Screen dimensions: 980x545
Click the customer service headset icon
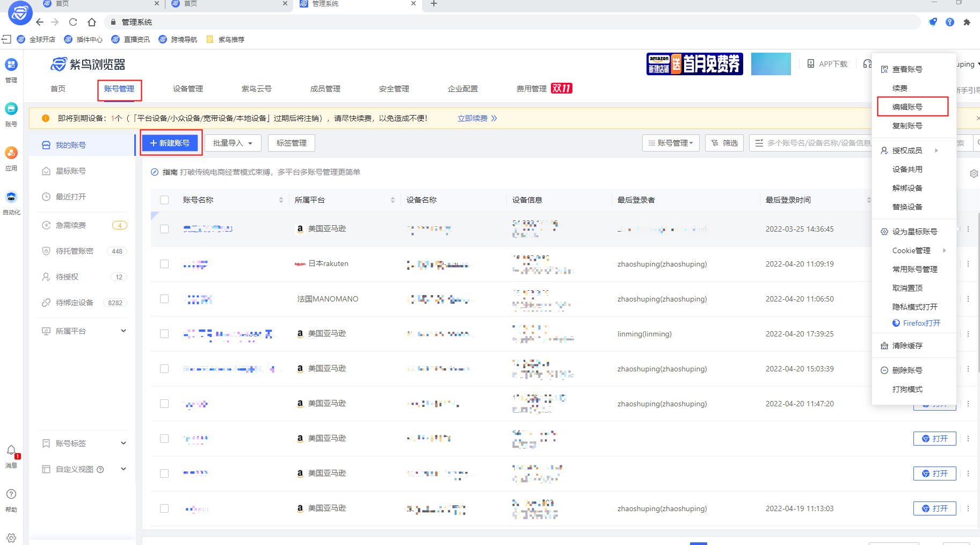point(868,63)
